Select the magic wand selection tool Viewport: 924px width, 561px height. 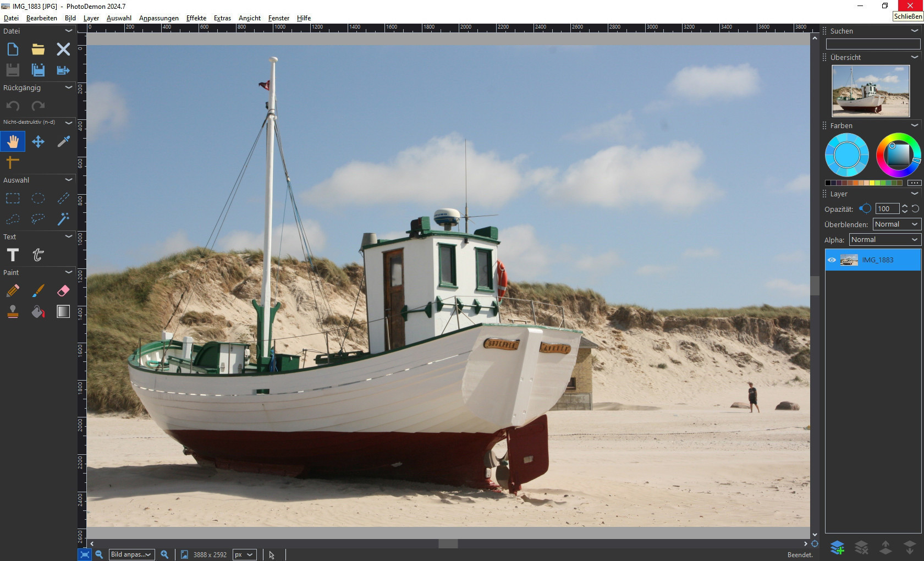[x=63, y=219]
